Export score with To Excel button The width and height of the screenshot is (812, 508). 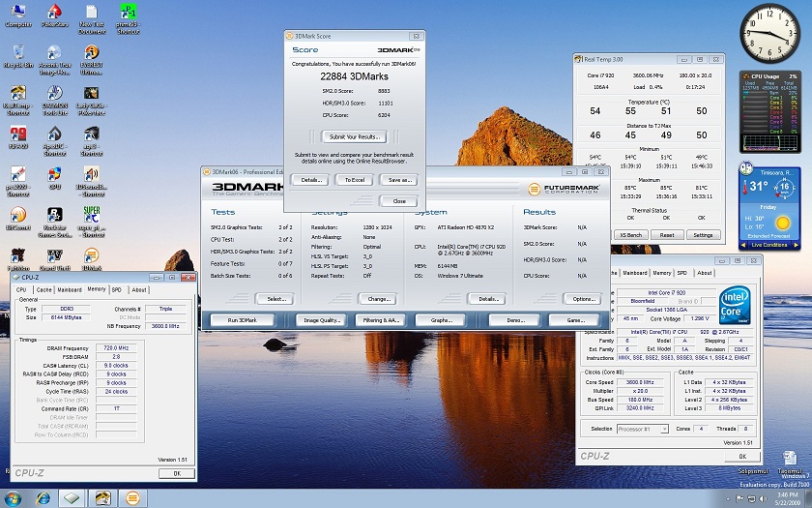click(354, 180)
